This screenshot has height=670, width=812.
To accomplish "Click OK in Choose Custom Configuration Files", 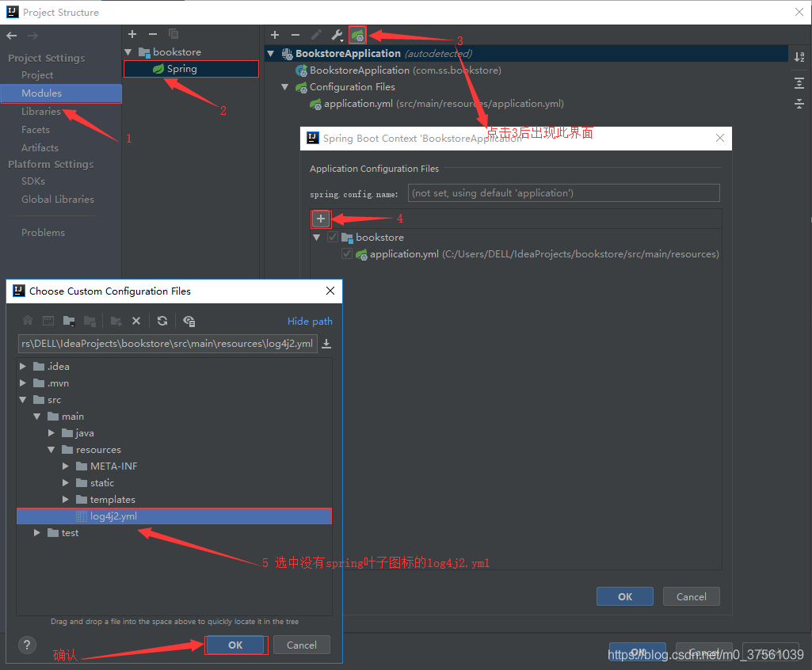I will [235, 645].
